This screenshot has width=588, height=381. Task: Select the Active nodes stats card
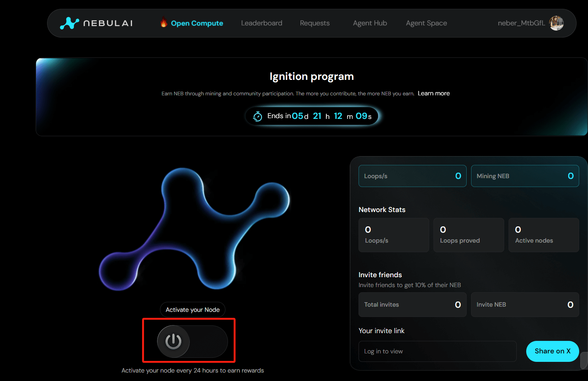coord(544,235)
